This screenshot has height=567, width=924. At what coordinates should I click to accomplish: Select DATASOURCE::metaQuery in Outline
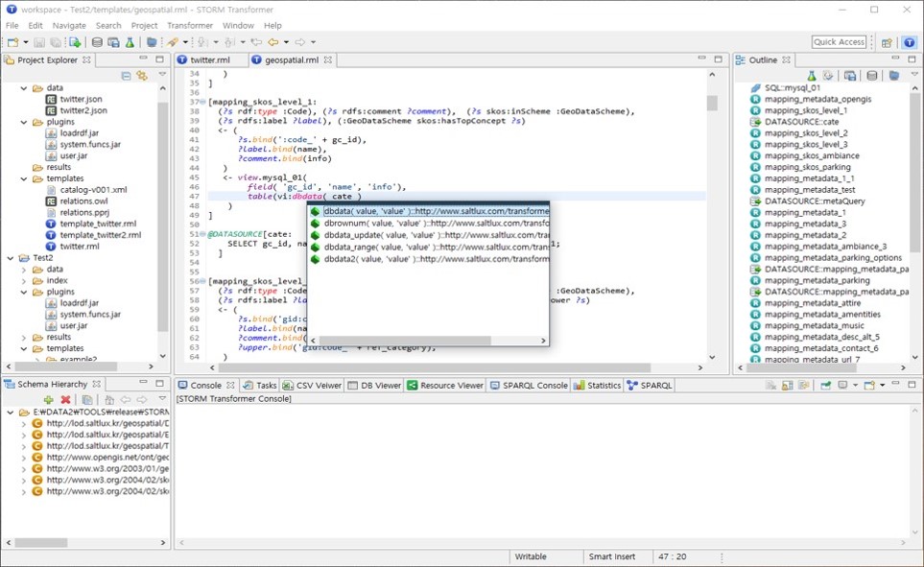pyautogui.click(x=815, y=201)
